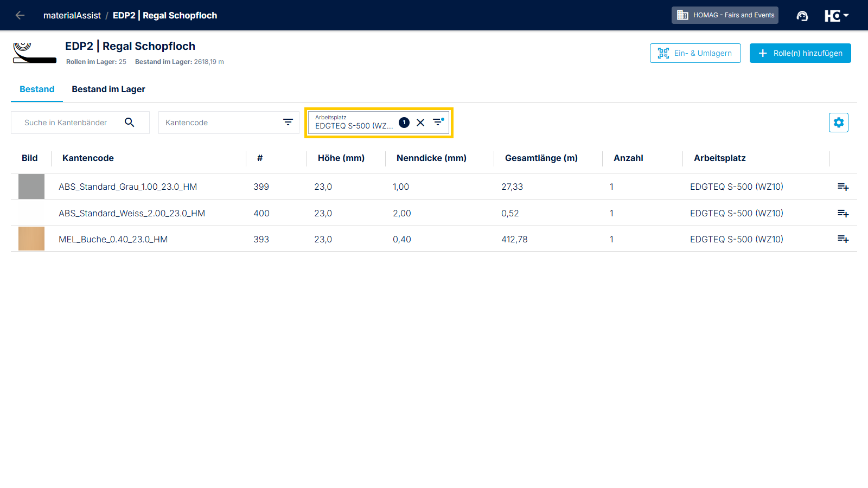Clear the Arbeitsplatz filter with X
The image size is (868, 488).
420,123
